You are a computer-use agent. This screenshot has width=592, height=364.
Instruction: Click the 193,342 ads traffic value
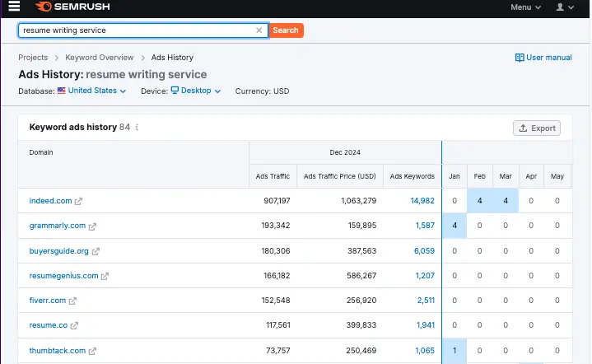click(x=276, y=226)
